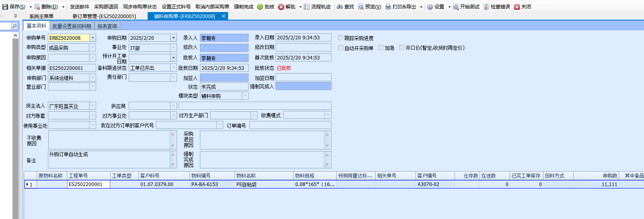Switch to 基本资料 tab
The width and height of the screenshot is (644, 219).
pyautogui.click(x=36, y=26)
